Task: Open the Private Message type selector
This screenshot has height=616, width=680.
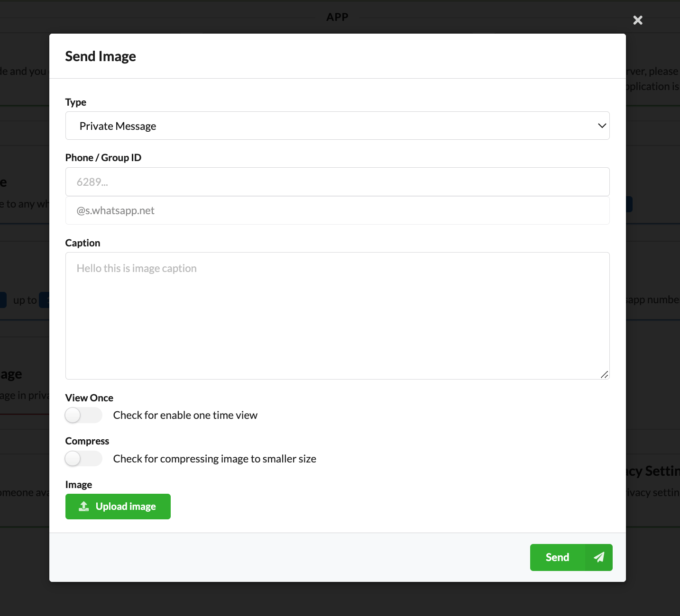Action: pos(332,126)
